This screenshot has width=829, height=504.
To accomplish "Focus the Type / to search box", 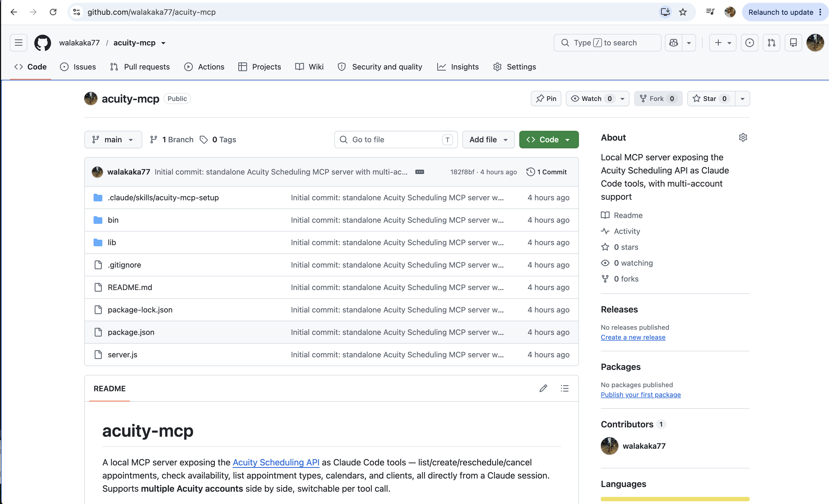I will click(607, 43).
